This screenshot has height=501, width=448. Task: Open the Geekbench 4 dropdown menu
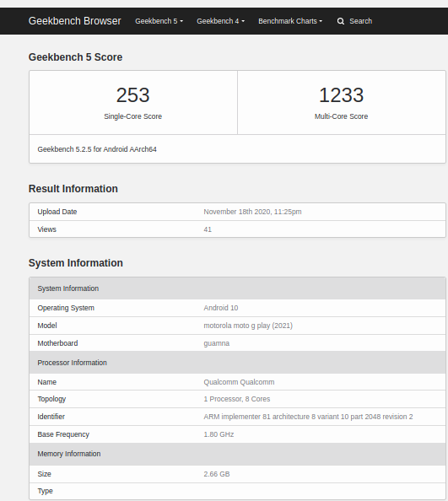(221, 21)
